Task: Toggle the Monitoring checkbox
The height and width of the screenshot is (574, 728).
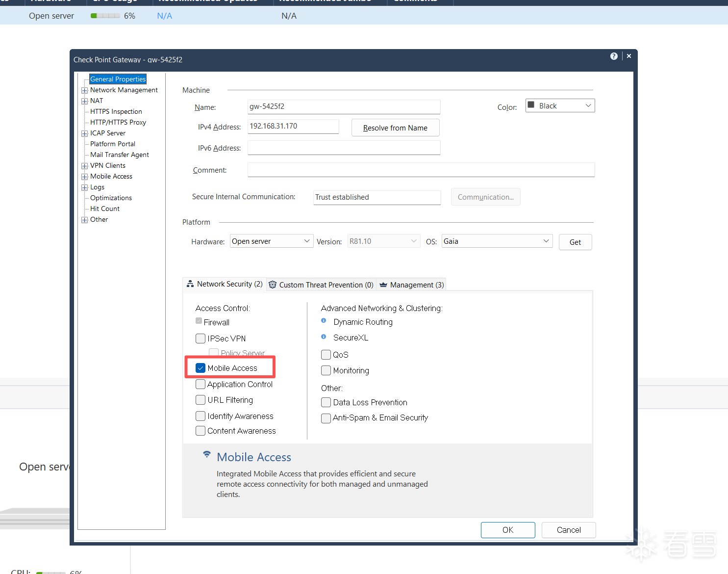Action: [326, 370]
